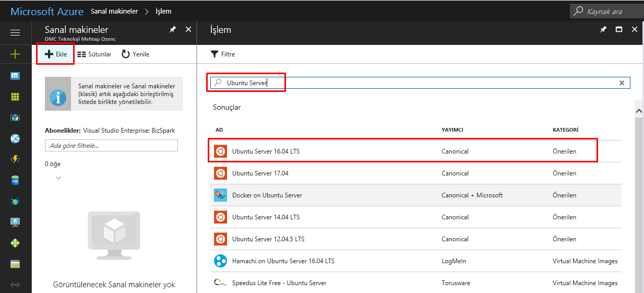Viewport: 644px width, 293px height.
Task: Go to Microsoft Azure home logo
Action: (x=47, y=11)
